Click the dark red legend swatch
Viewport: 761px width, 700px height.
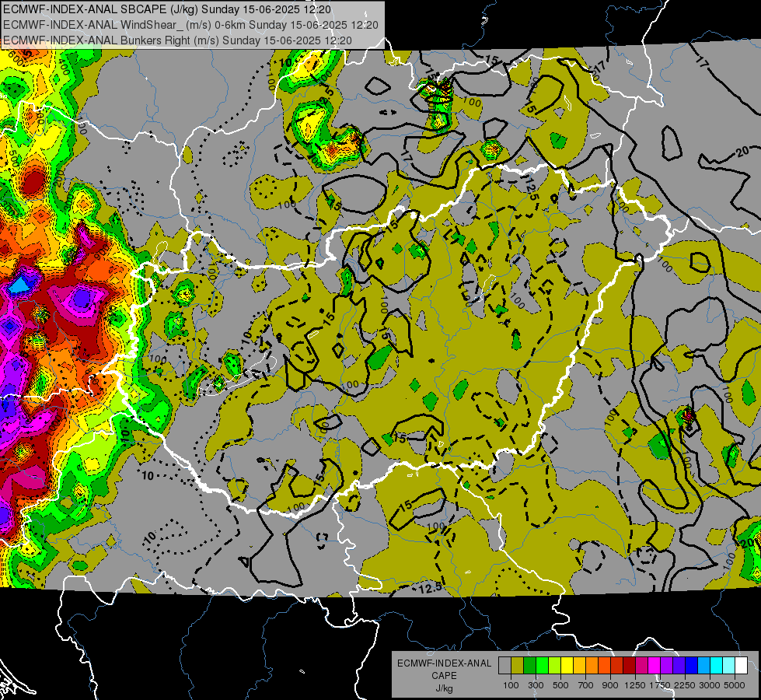coord(630,666)
